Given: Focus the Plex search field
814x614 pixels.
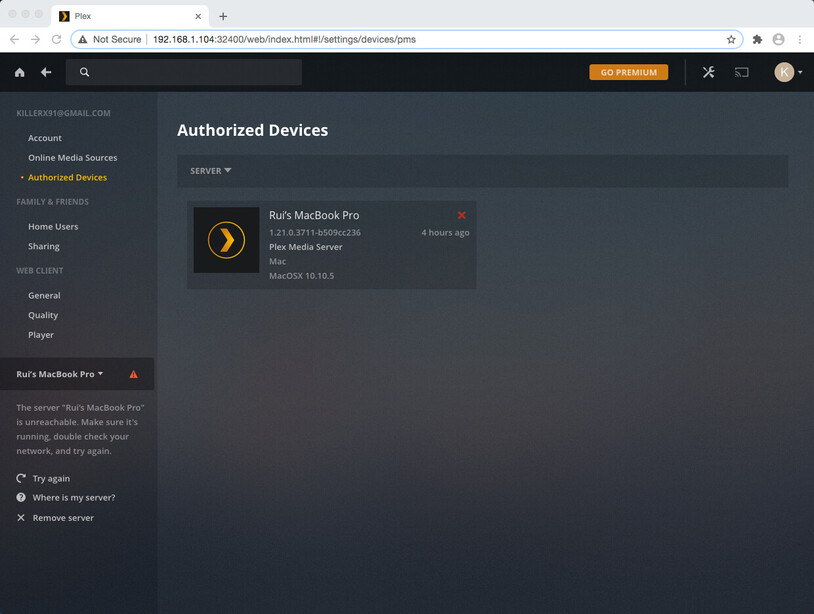Looking at the screenshot, I should point(184,72).
